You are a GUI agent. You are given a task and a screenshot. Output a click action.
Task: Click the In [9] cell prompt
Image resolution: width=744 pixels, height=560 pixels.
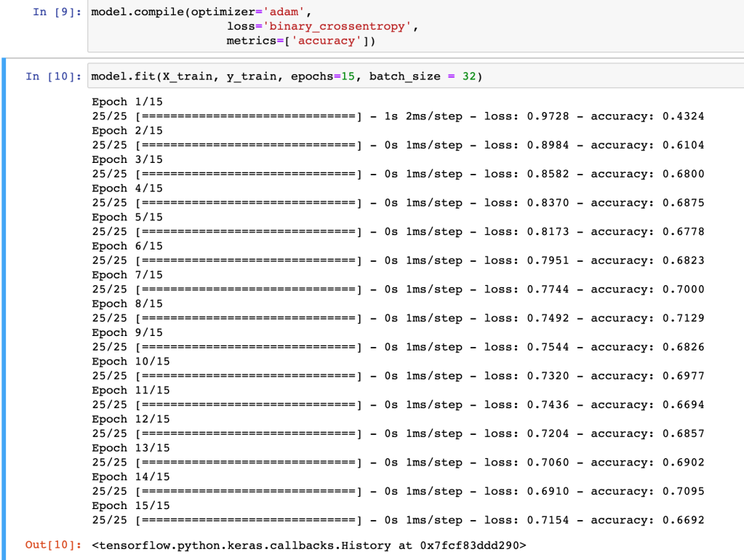[58, 12]
